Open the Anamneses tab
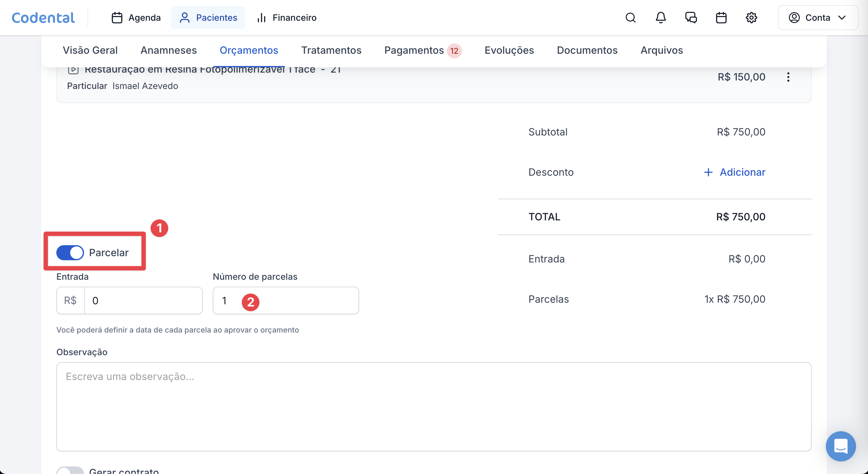The image size is (868, 474). 168,50
